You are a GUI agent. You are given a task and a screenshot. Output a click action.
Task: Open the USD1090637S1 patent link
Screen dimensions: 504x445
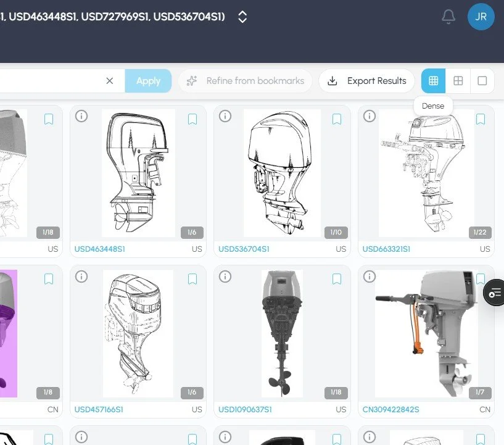point(246,409)
